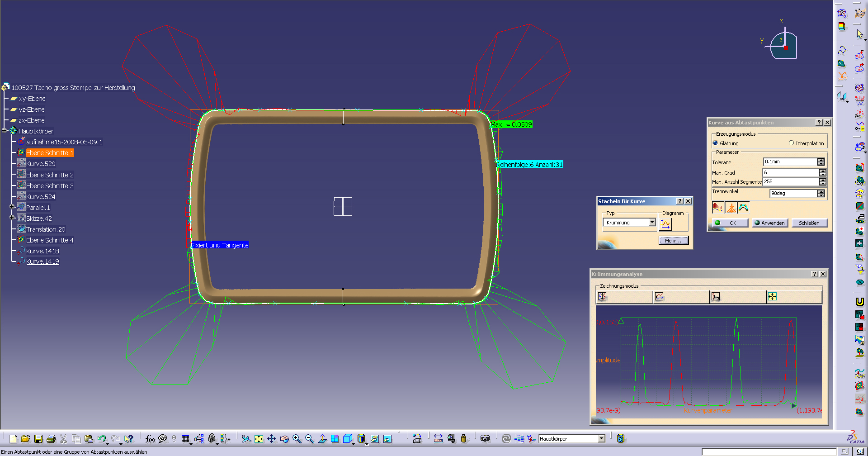Open a file with the folder icon
The width and height of the screenshot is (868, 456).
pyautogui.click(x=26, y=439)
